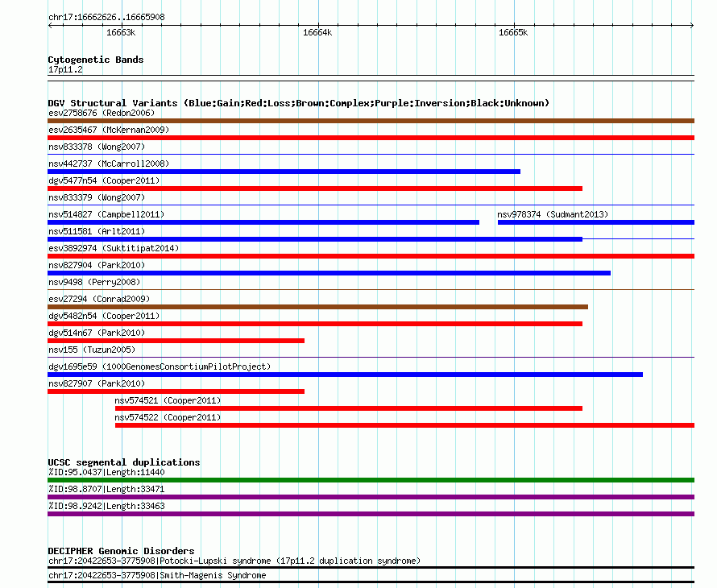
Task: Click the Cytogenetic Bands track title
Action: 96,60
